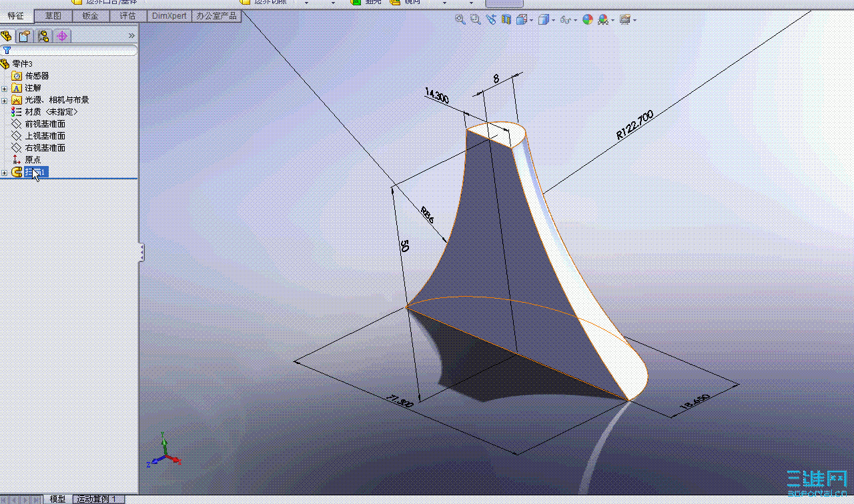
Task: Select 上视基准面 in the feature tree
Action: pyautogui.click(x=45, y=136)
